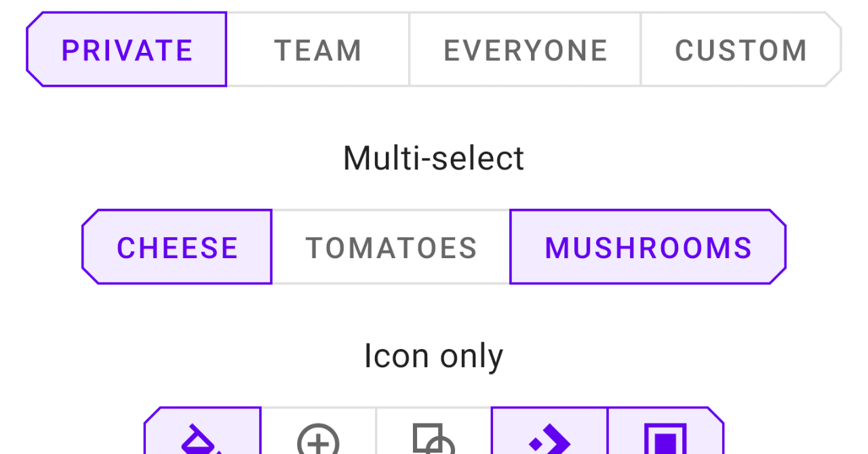The image size is (868, 454).
Task: Deselect the nested square icon toggle
Action: [665, 440]
